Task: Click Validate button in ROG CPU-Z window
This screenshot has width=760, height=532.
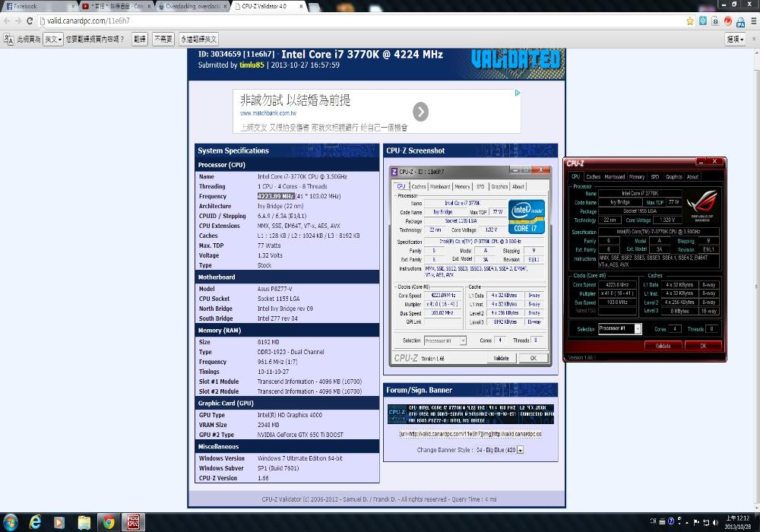Action: (663, 346)
